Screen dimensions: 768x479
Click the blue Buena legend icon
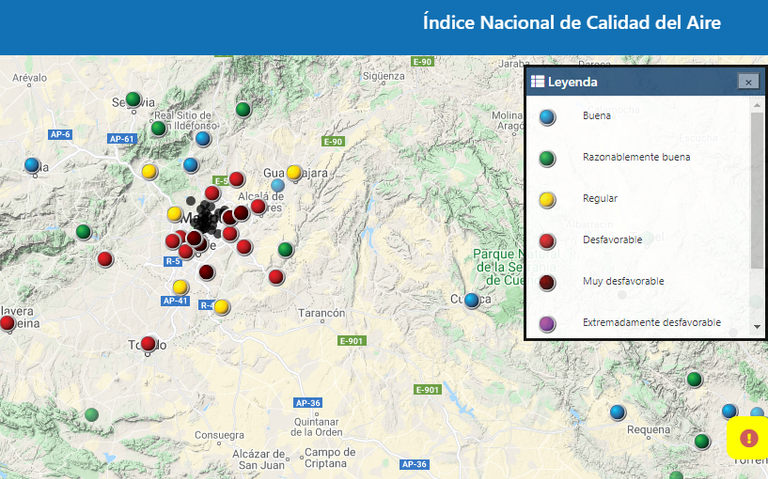point(547,117)
